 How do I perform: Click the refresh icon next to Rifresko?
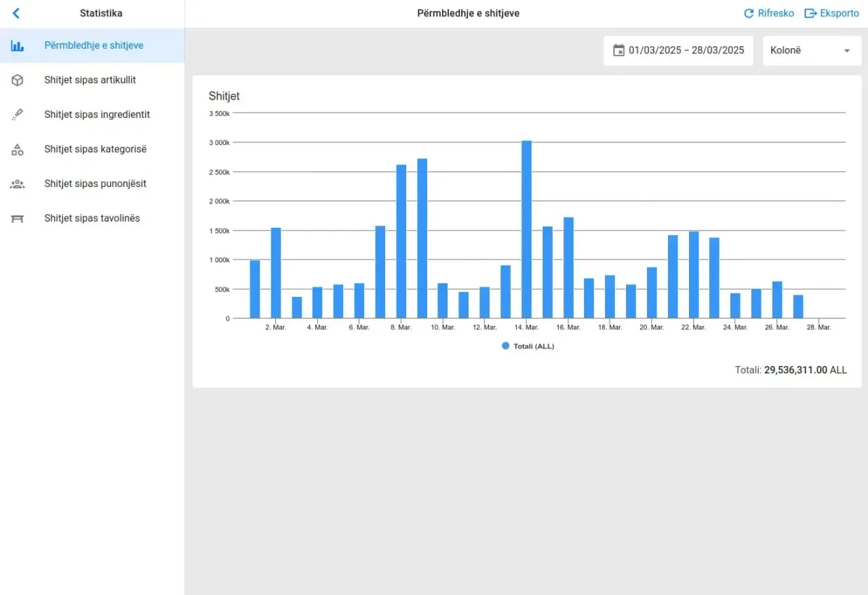coord(749,14)
